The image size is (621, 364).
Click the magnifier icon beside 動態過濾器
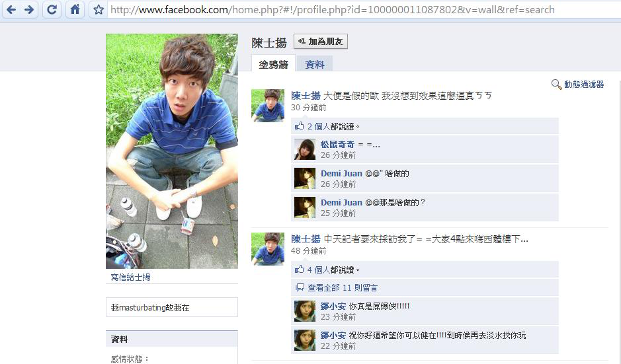[556, 85]
